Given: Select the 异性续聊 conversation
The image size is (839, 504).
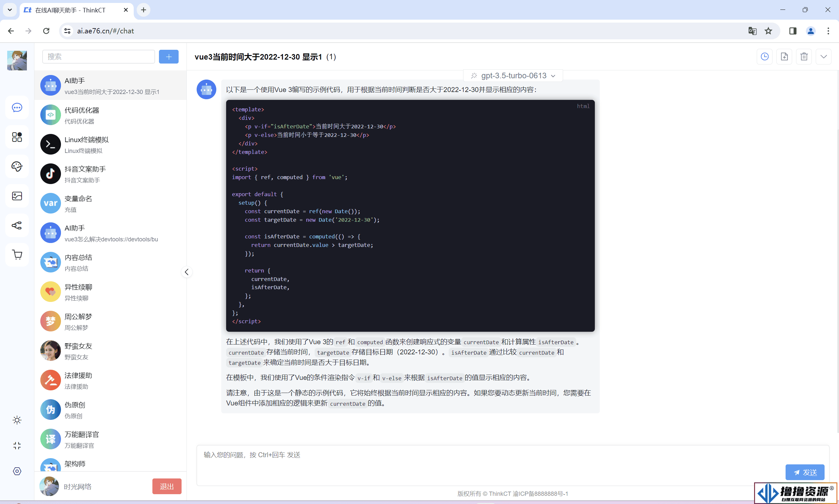Looking at the screenshot, I should pos(110,292).
